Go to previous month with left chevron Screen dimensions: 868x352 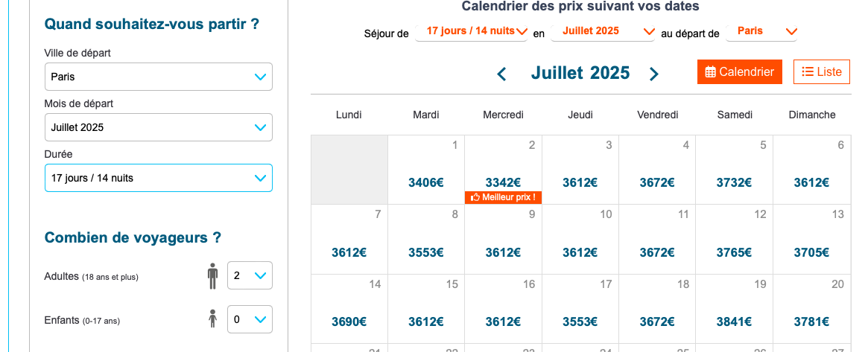coord(501,74)
